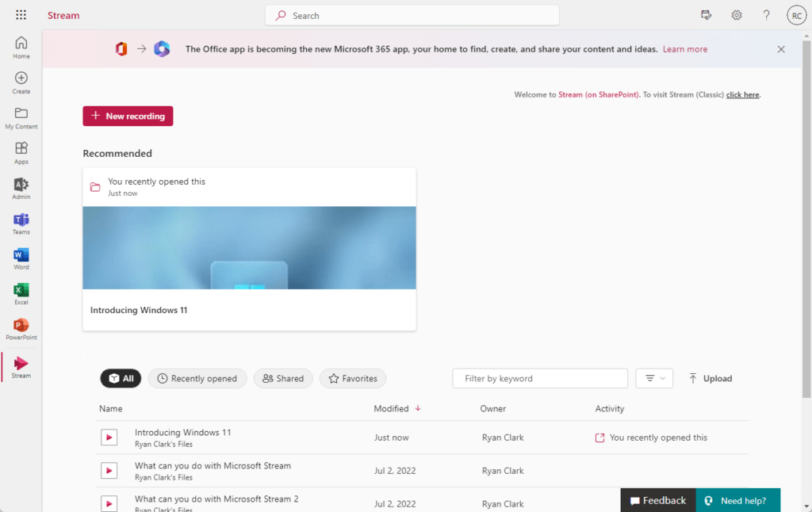Screen dimensions: 812x512
Task: Click play icon for Microsoft Stream 2 row
Action: click(x=109, y=503)
